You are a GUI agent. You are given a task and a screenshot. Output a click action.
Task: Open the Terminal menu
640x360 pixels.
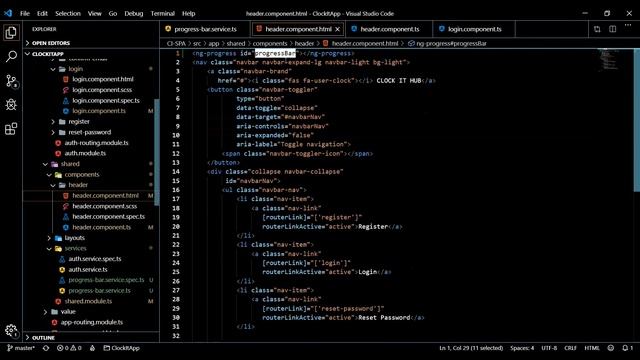[162, 13]
